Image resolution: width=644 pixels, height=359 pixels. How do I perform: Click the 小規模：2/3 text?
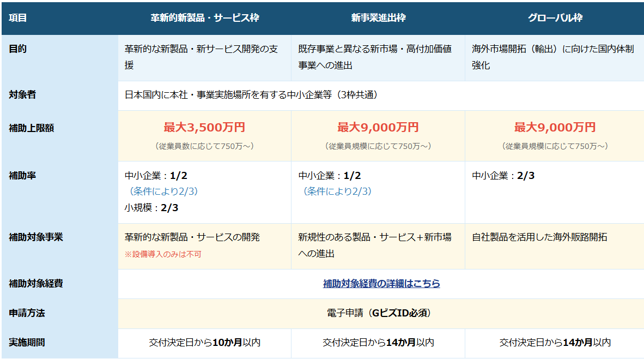[151, 208]
